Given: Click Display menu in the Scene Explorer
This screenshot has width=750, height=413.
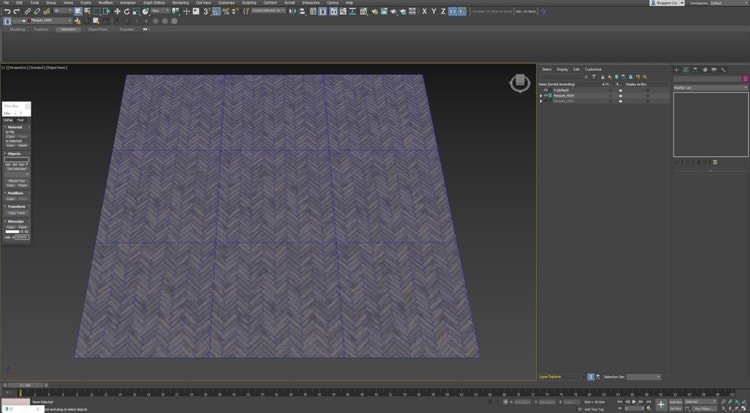Looking at the screenshot, I should (561, 69).
